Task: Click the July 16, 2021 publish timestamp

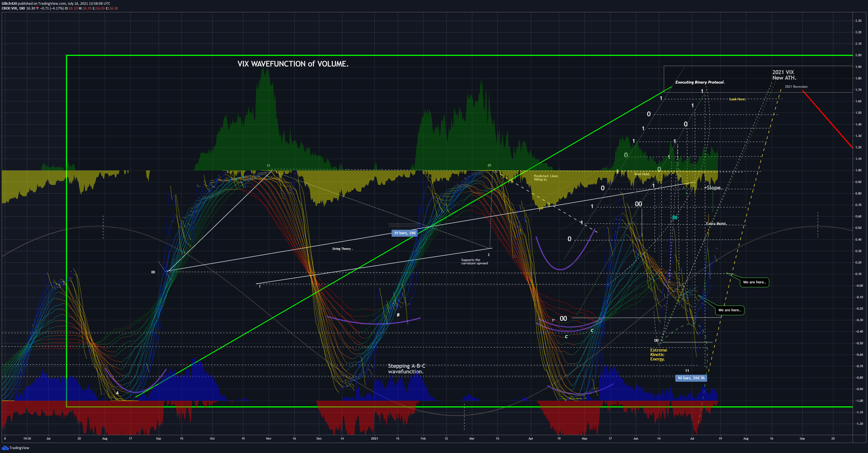Action: pyautogui.click(x=89, y=3)
